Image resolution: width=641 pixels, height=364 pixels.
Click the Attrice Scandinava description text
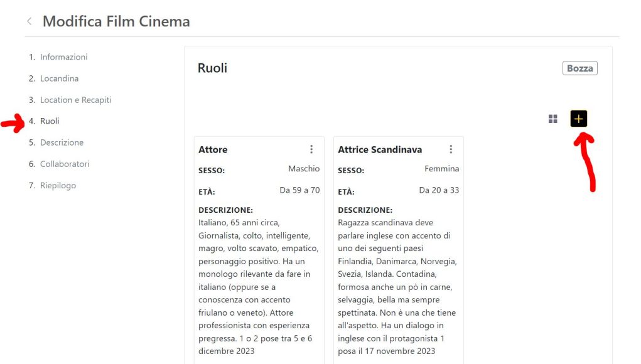point(397,287)
